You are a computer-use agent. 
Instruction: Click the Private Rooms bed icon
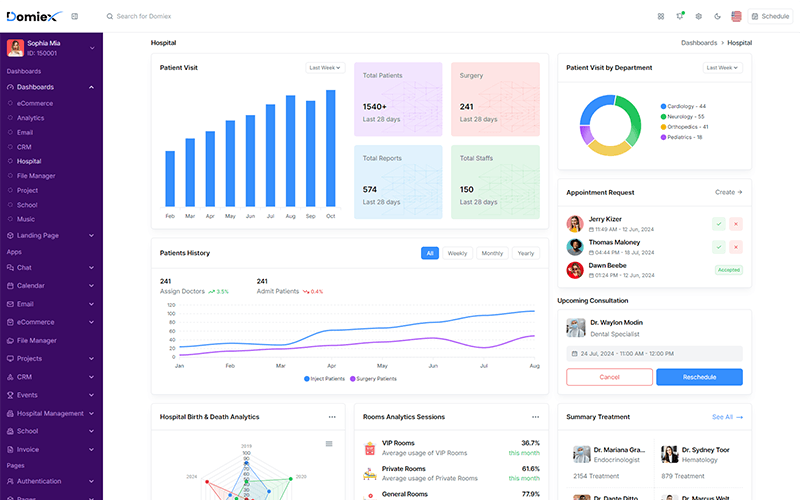[x=370, y=474]
